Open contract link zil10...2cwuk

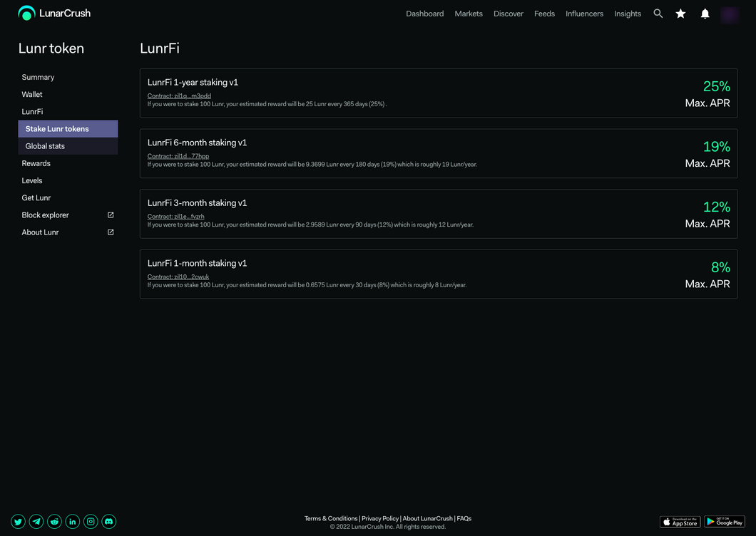[x=178, y=277]
